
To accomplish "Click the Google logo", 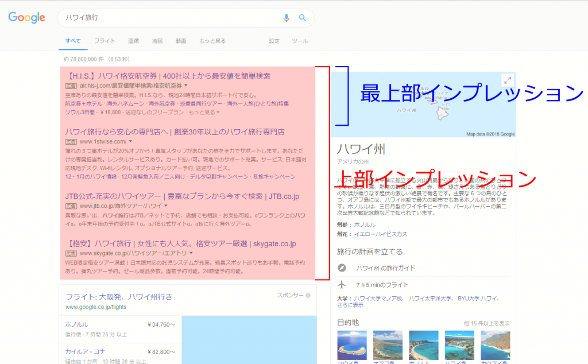I will 26,17.
